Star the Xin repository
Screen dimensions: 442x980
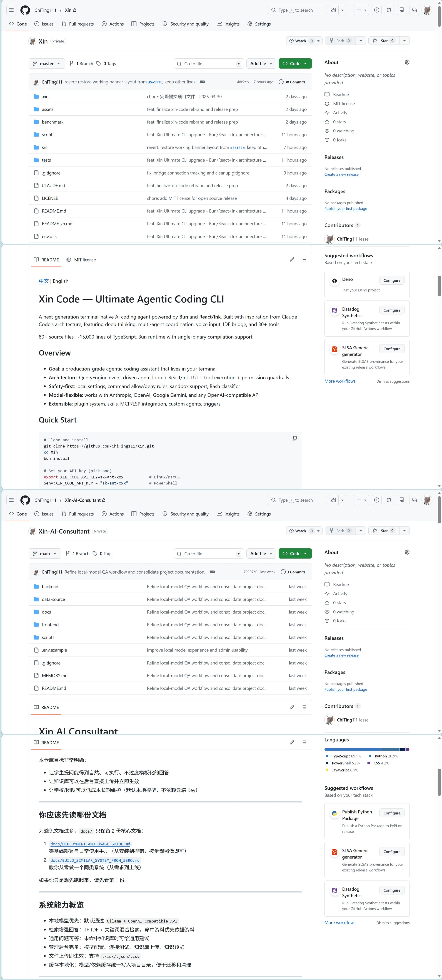[x=384, y=41]
